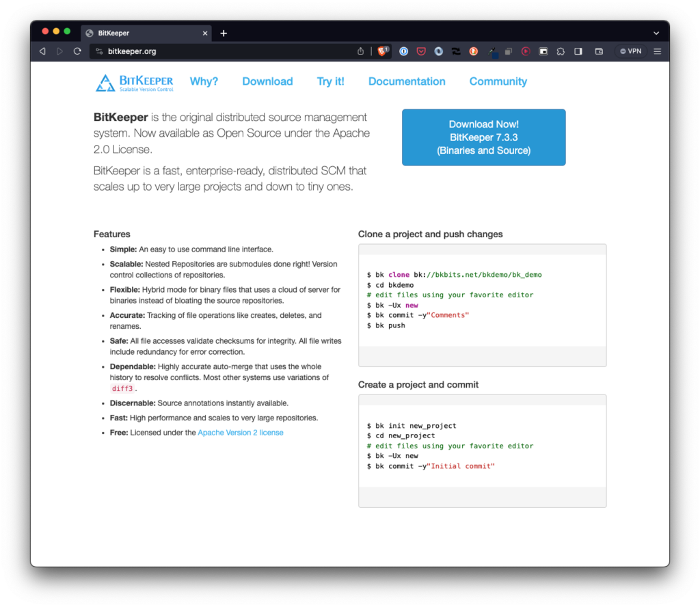The image size is (700, 607).
Task: Click the BitKeeper triangle logo
Action: (x=105, y=83)
